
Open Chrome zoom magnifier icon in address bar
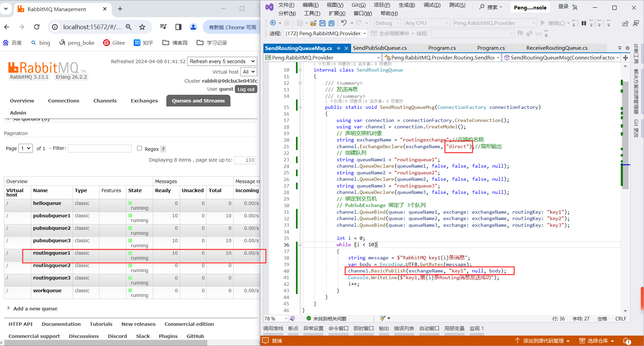click(x=129, y=27)
